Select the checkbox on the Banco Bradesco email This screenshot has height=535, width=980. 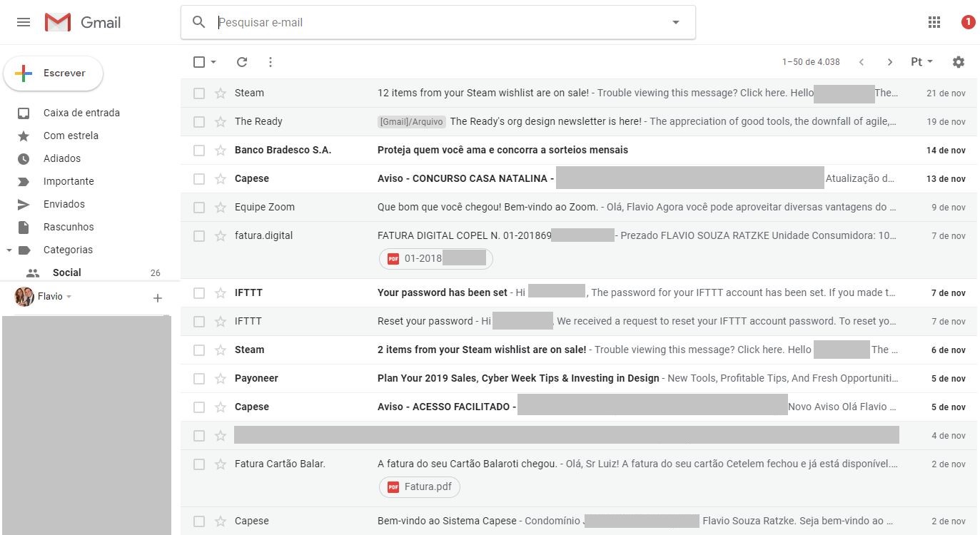pyautogui.click(x=199, y=150)
